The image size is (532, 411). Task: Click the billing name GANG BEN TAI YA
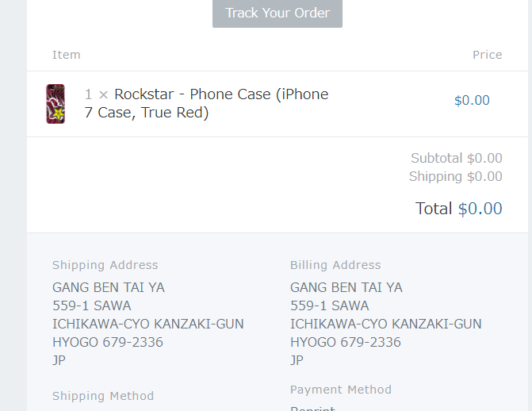[x=346, y=287]
